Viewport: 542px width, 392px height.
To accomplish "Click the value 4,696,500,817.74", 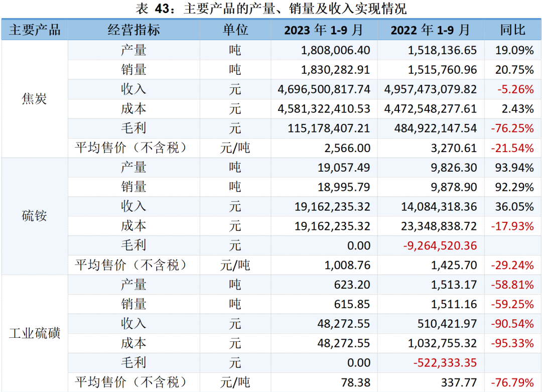I will [x=324, y=89].
